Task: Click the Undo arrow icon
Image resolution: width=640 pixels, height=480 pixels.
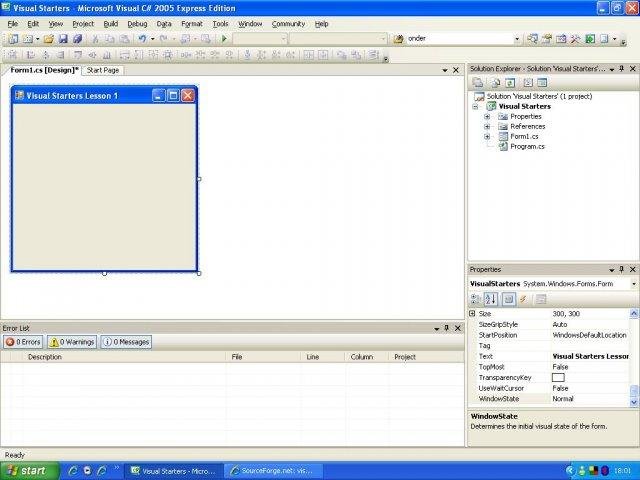Action: 142,39
